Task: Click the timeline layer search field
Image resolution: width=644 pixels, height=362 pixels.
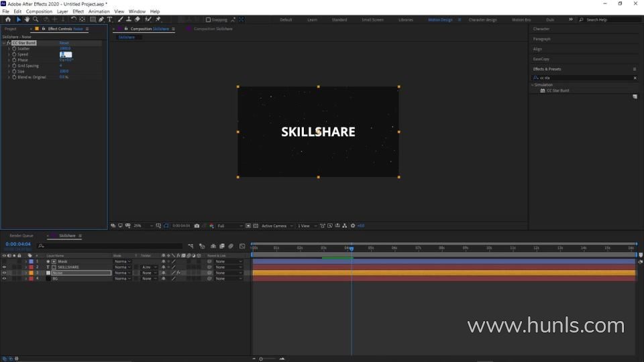Action: (x=110, y=246)
